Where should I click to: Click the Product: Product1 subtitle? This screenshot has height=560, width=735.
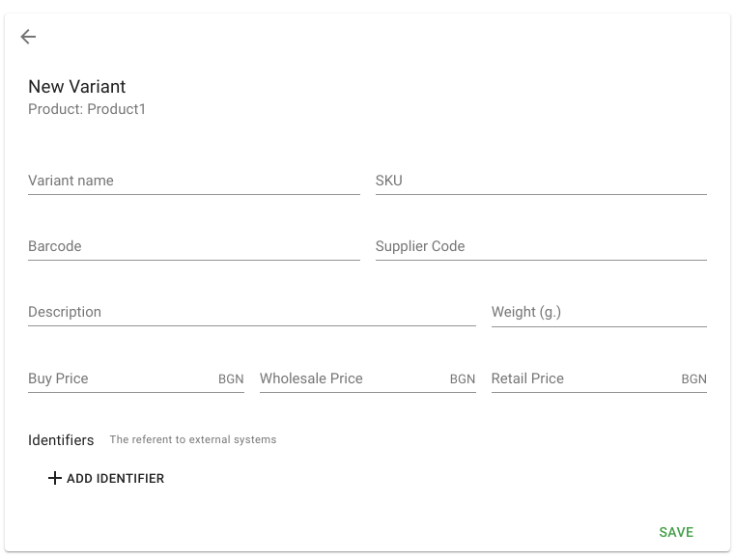[87, 109]
